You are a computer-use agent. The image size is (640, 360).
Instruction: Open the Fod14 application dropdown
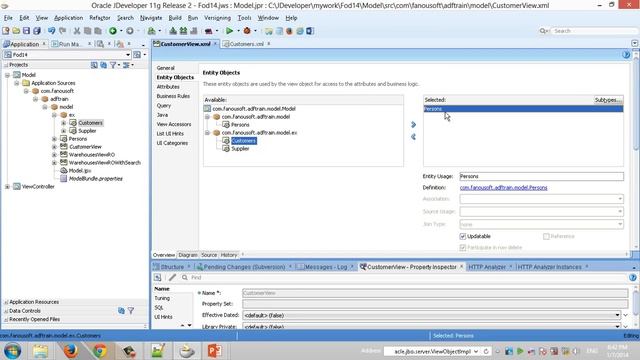click(x=128, y=55)
